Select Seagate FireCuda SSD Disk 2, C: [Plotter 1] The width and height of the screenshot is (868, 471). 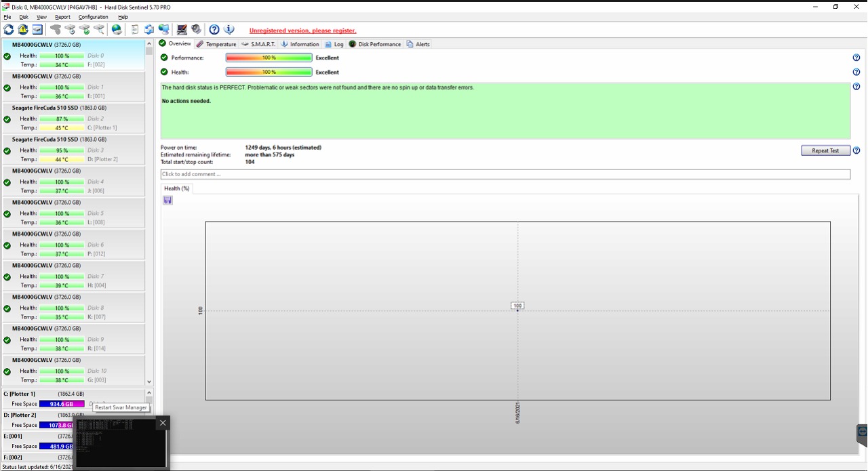[73, 118]
